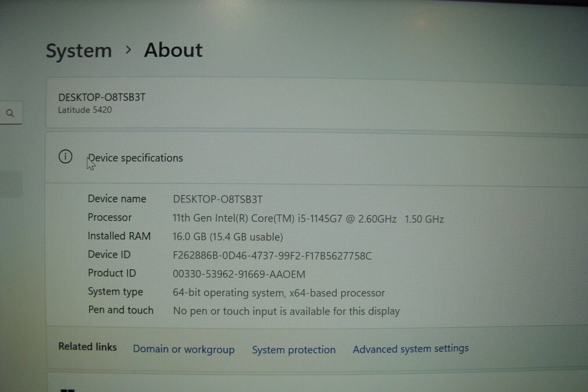Screen dimensions: 588x392
Task: Select the 64-bit operating system value
Action: [x=279, y=293]
